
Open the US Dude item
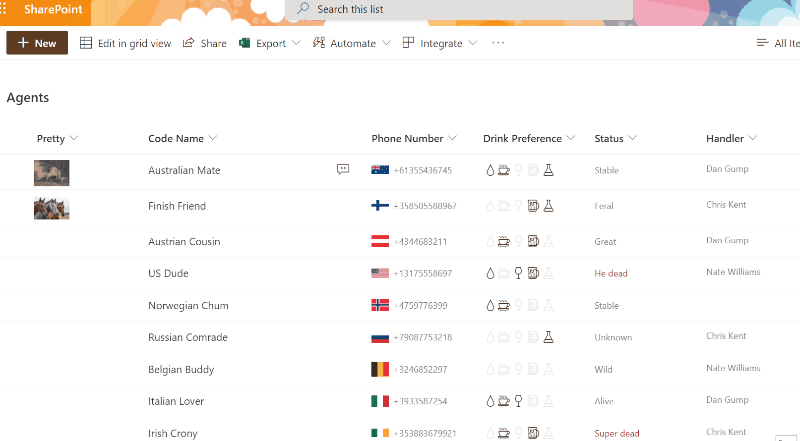[168, 273]
